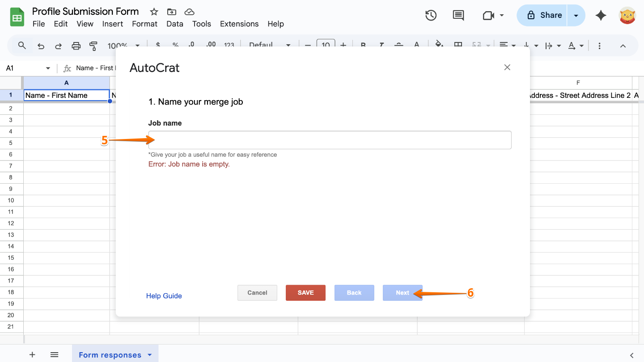Image resolution: width=644 pixels, height=362 pixels.
Task: Open the AutoCrat Help Guide link
Action: coord(164,295)
